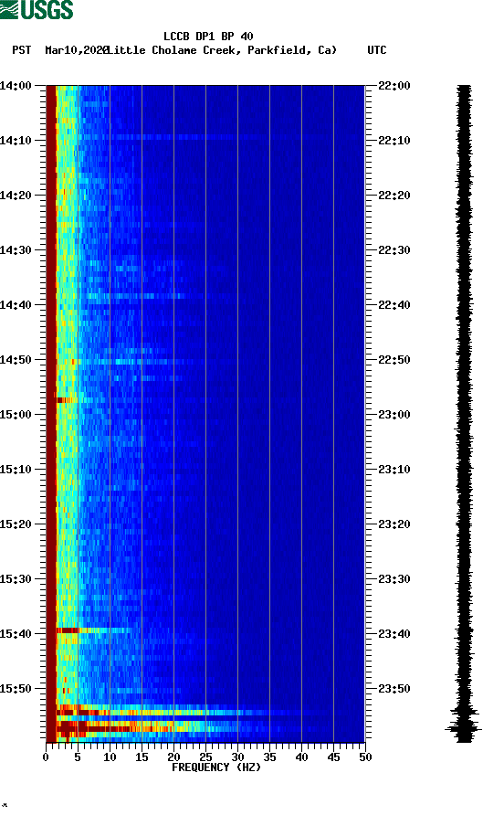This screenshot has height=815, width=504.
Task: Click 'Little Cholame Creek, Parkfield, Ca)' text
Action: tap(223, 50)
